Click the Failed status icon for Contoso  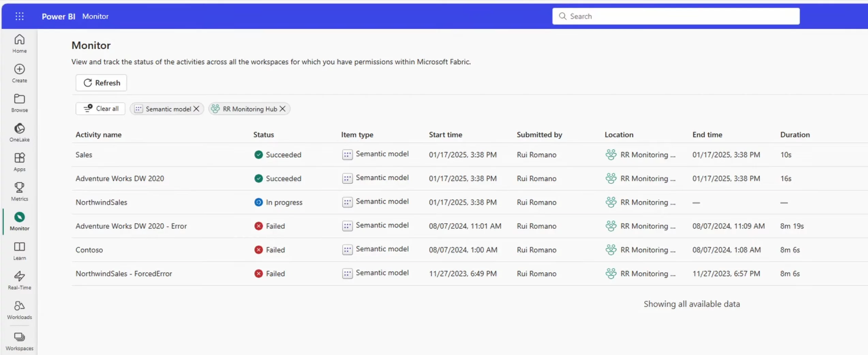(258, 249)
